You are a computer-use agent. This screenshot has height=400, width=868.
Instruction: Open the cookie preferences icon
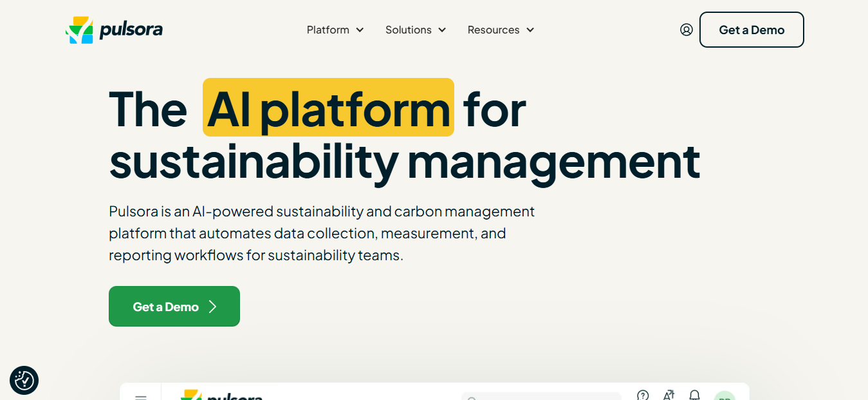click(24, 380)
